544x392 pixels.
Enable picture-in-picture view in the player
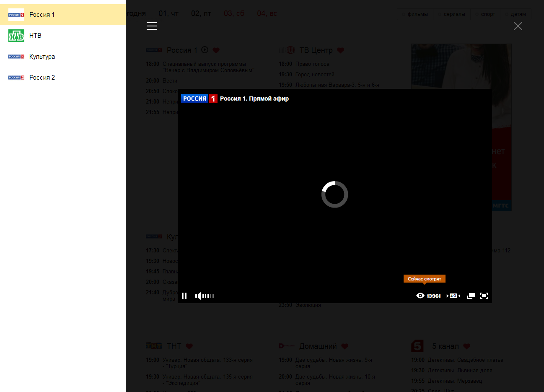(x=470, y=296)
